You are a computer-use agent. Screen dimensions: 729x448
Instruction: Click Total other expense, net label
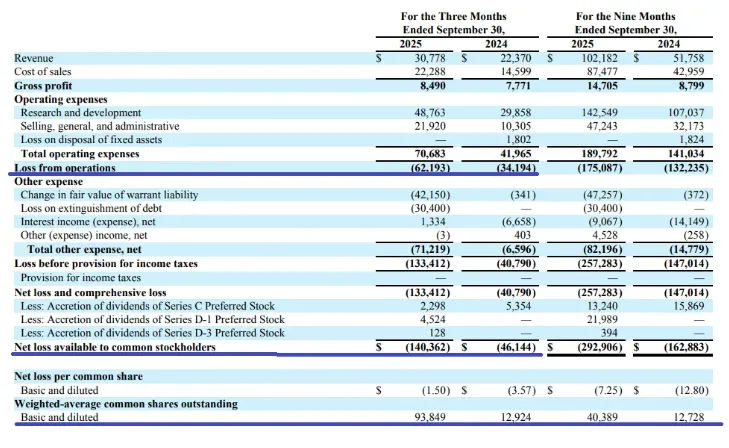click(84, 249)
